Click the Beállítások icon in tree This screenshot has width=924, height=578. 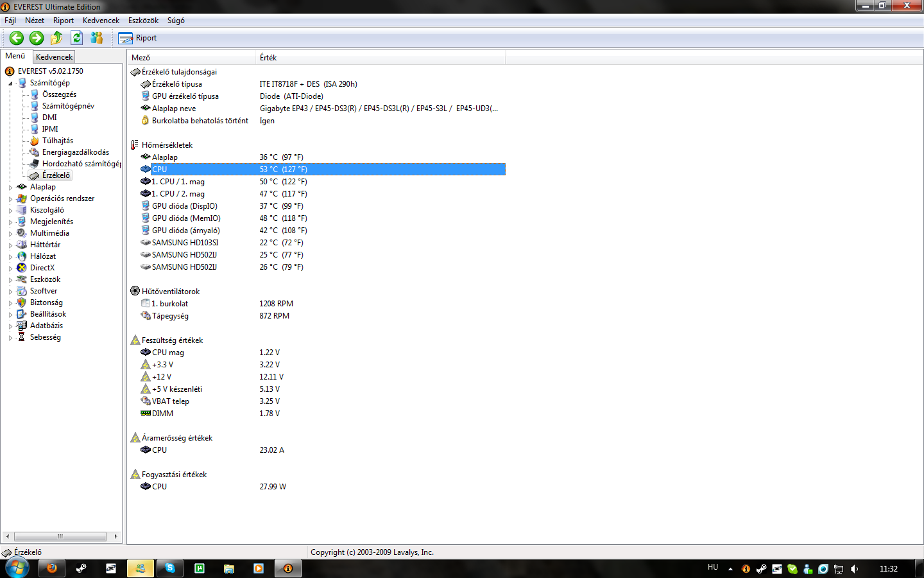click(22, 314)
